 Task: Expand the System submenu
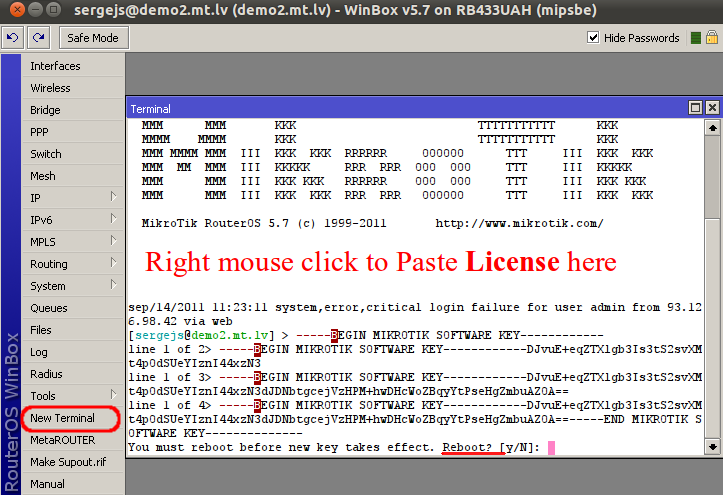click(x=113, y=286)
